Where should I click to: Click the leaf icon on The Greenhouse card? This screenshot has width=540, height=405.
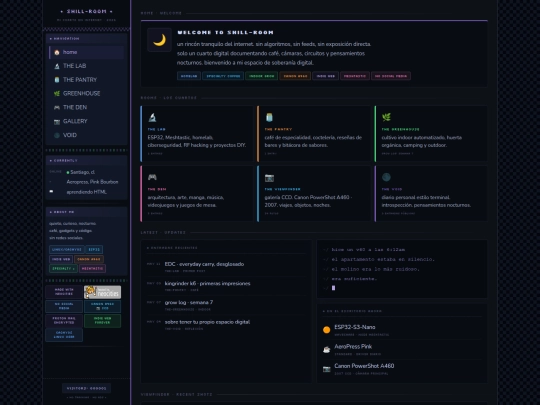[x=386, y=117]
